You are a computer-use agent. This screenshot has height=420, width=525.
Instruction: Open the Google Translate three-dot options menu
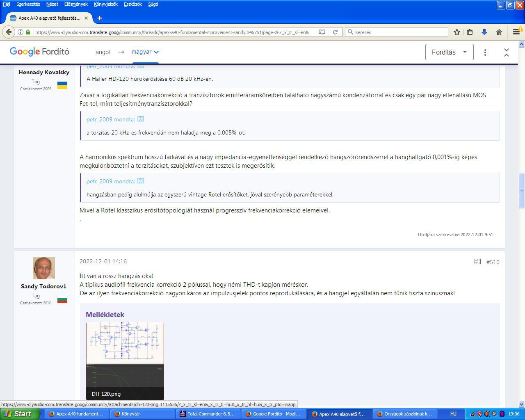coord(485,52)
